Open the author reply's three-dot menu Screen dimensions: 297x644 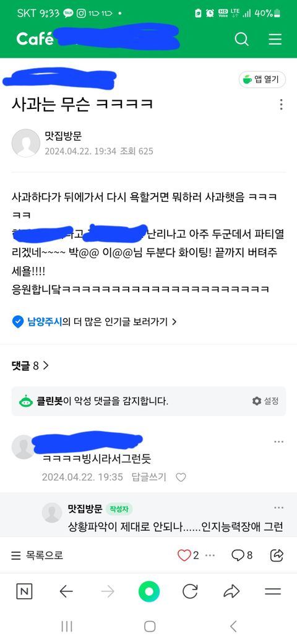coord(278,508)
